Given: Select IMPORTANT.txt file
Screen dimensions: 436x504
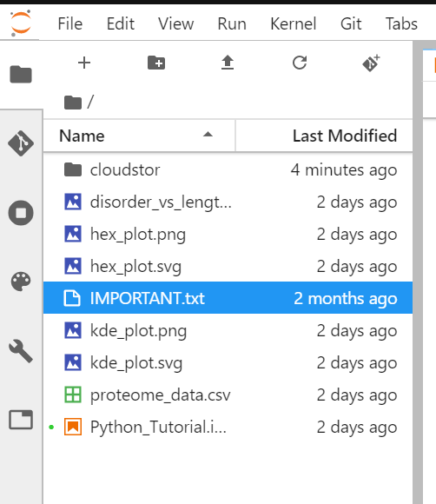Looking at the screenshot, I should (228, 298).
